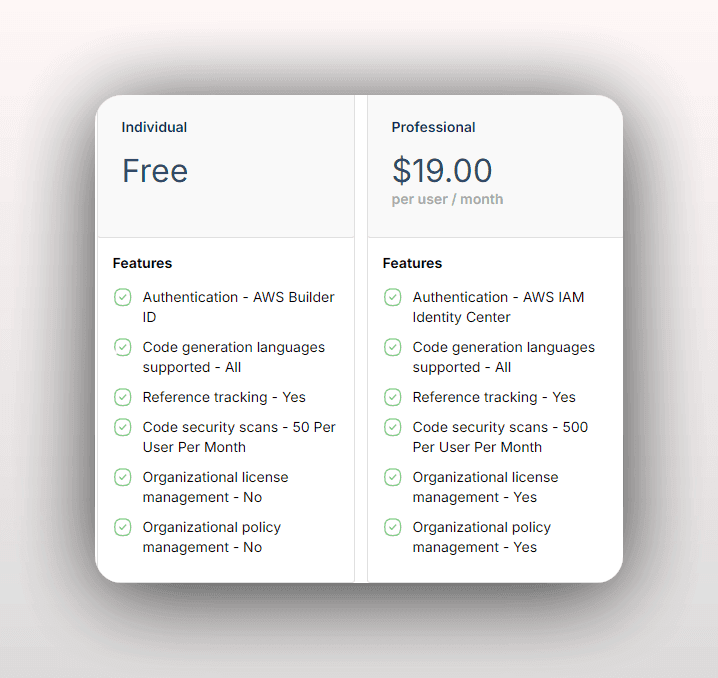Click the Features heading in Professional plan

pyautogui.click(x=412, y=263)
